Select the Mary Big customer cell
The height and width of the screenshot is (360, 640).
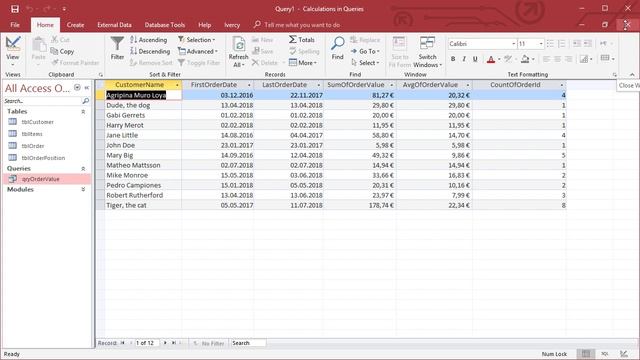(143, 155)
